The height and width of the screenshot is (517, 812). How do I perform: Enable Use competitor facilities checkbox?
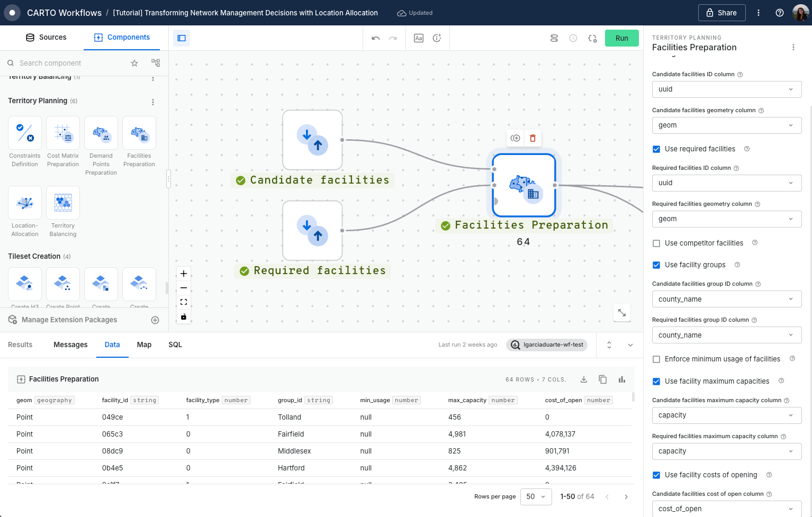click(656, 243)
